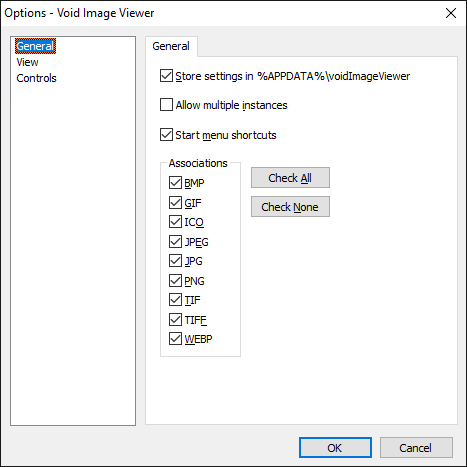467x467 pixels.
Task: Cancel the Options dialog
Action: click(416, 448)
